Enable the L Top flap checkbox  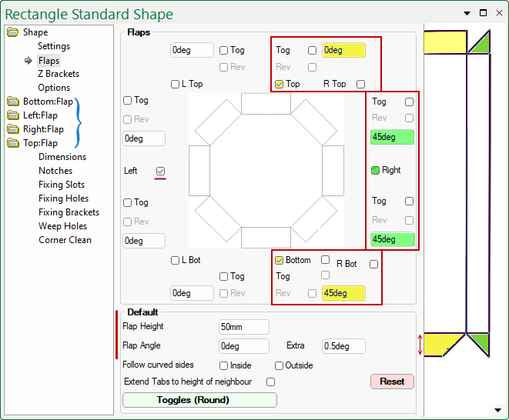pos(175,85)
